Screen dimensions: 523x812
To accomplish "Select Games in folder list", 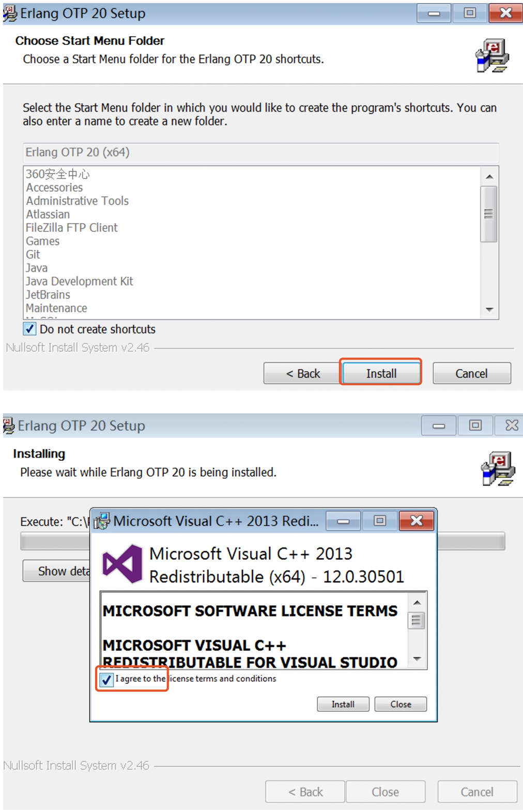I will pos(42,241).
